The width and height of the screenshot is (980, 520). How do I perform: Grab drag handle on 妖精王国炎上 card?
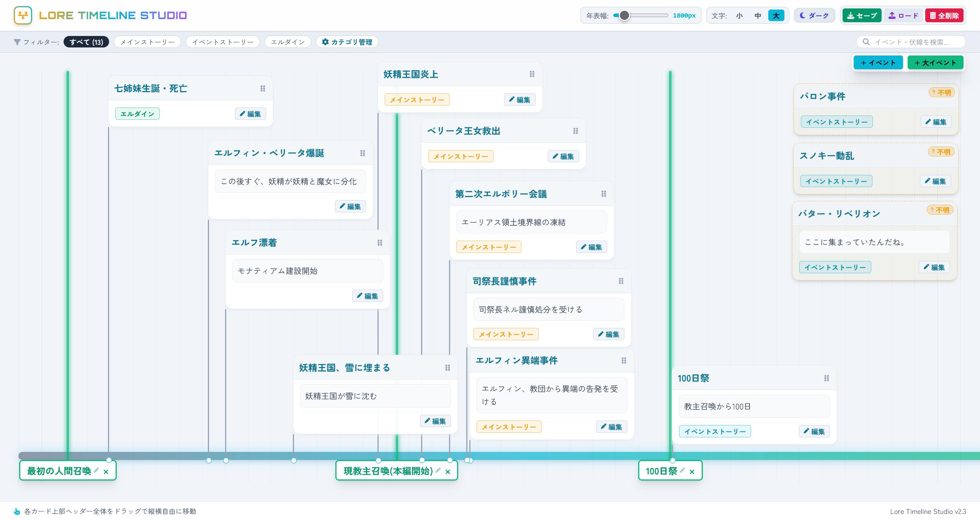pyautogui.click(x=532, y=74)
